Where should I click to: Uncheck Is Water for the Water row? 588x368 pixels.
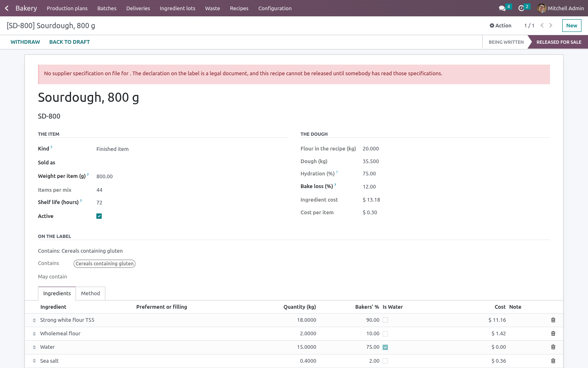pyautogui.click(x=385, y=347)
